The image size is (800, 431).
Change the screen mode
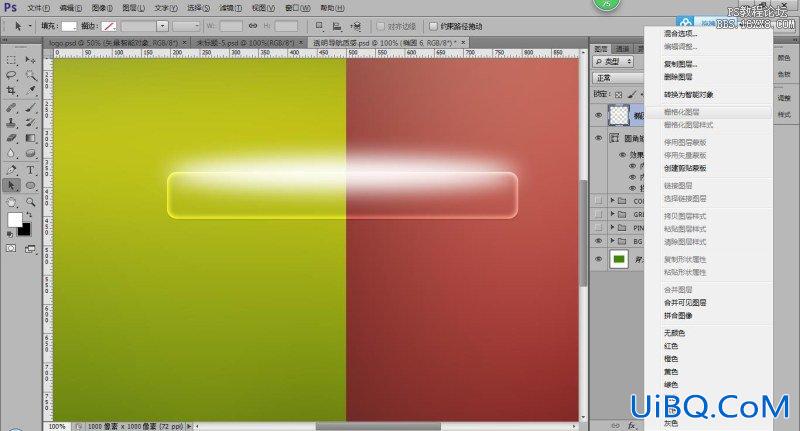pos(30,248)
